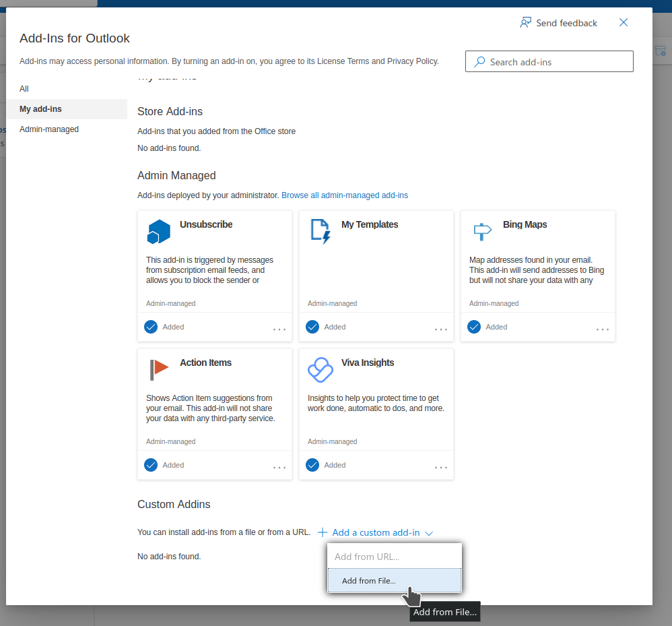
Task: Click the Unsubscribe add-in icon
Action: click(x=158, y=231)
